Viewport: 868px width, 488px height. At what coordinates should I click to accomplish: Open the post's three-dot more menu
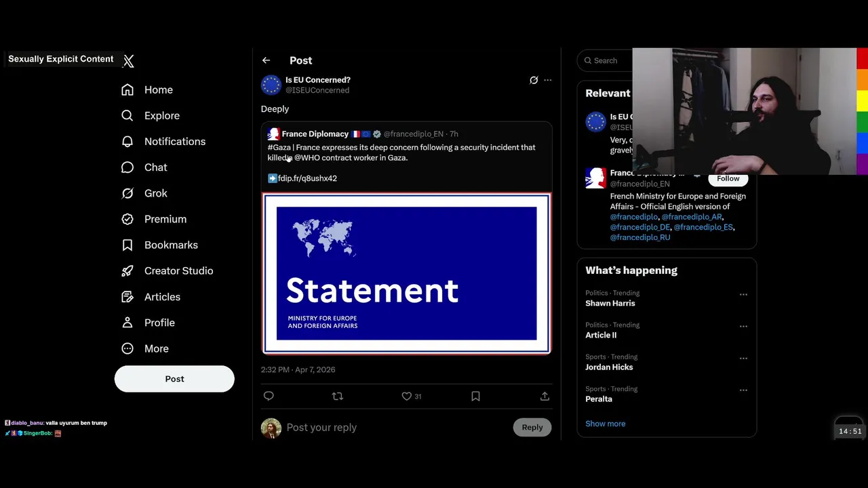pyautogui.click(x=548, y=80)
